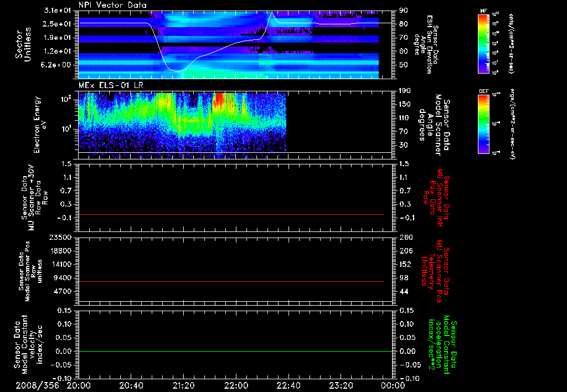Click the red line in MU Scanner +30V panel
Image resolution: width=567 pixels, height=392 pixels.
point(231,214)
